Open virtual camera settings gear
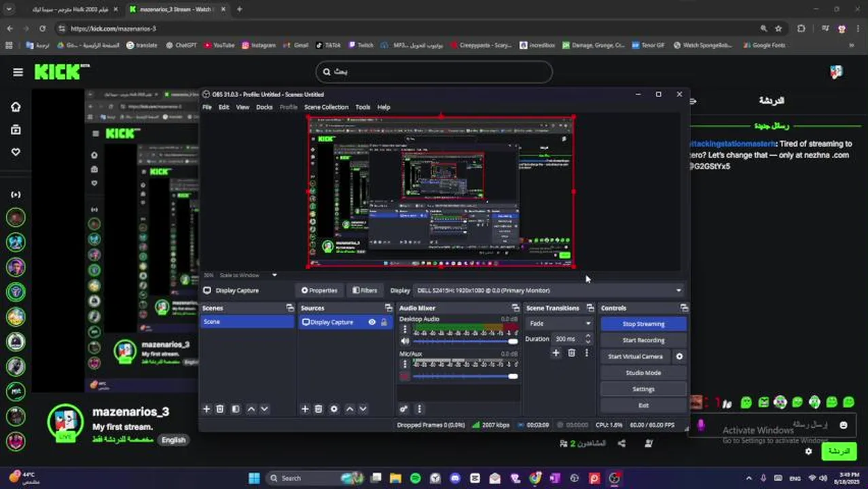The width and height of the screenshot is (868, 489). [x=679, y=357]
